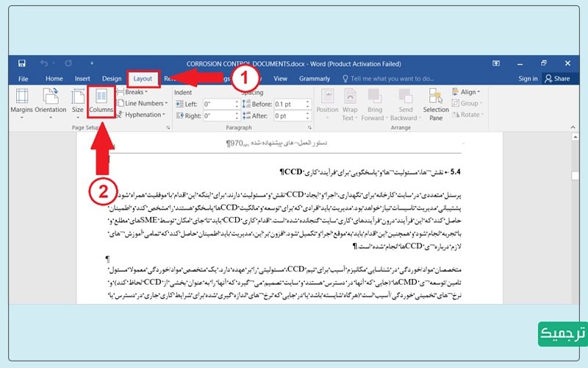Click the vertical scrollbar thumb
This screenshot has width=588, height=368.
(575, 176)
